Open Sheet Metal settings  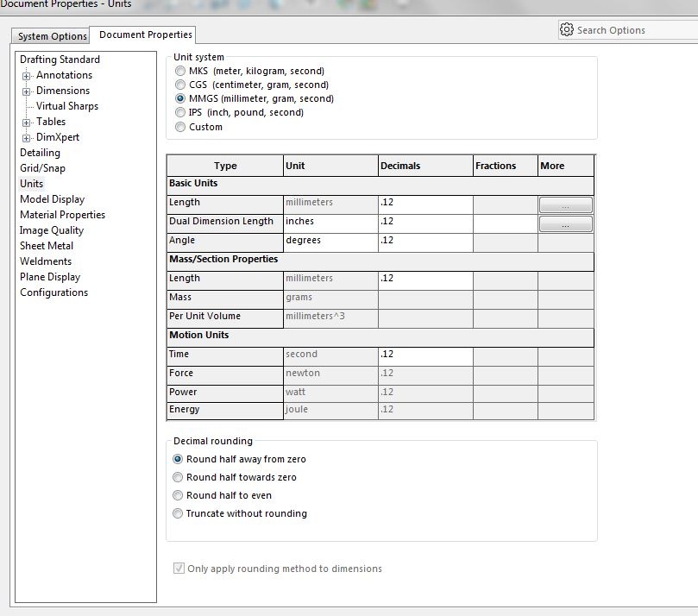[x=47, y=246]
